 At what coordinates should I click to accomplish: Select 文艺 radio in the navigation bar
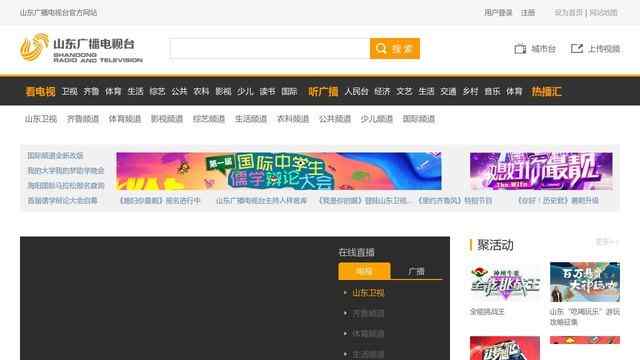point(404,91)
